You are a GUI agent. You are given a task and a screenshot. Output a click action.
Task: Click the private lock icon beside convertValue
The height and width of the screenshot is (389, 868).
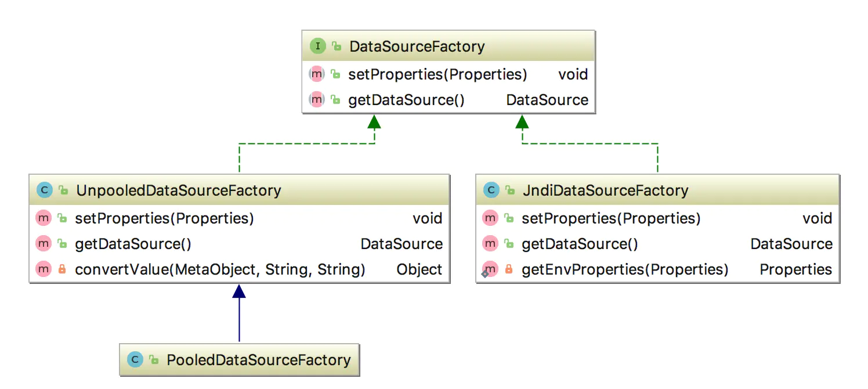[x=62, y=269]
